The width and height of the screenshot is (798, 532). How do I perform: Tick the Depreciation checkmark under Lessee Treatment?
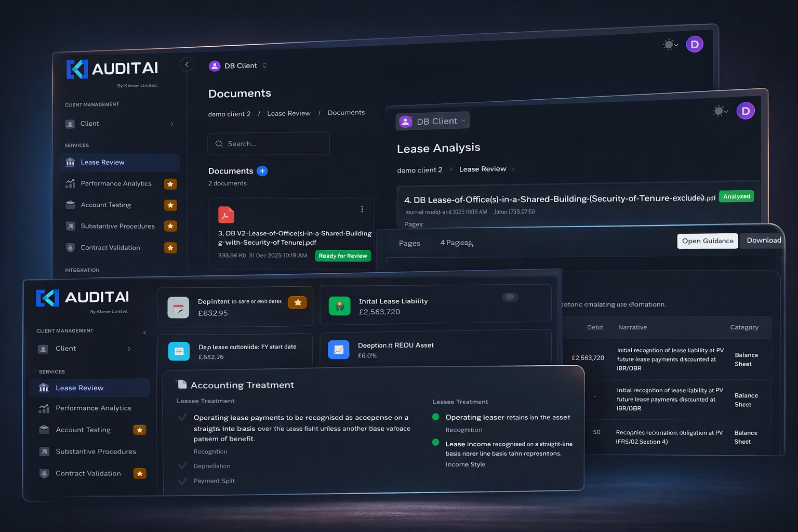click(182, 465)
